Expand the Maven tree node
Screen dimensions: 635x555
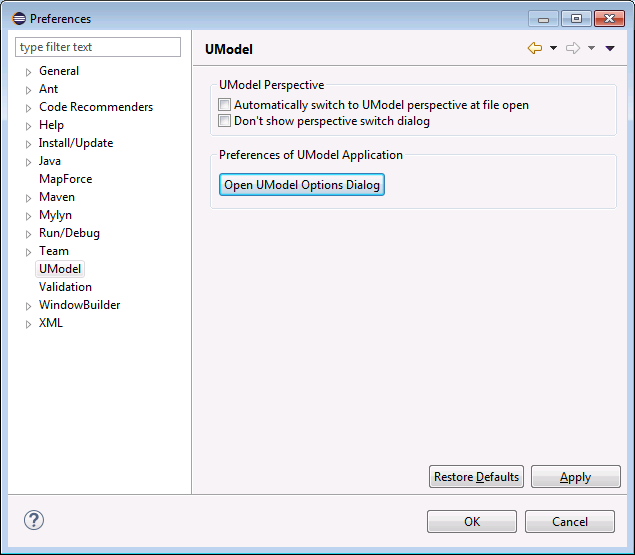pyautogui.click(x=28, y=199)
